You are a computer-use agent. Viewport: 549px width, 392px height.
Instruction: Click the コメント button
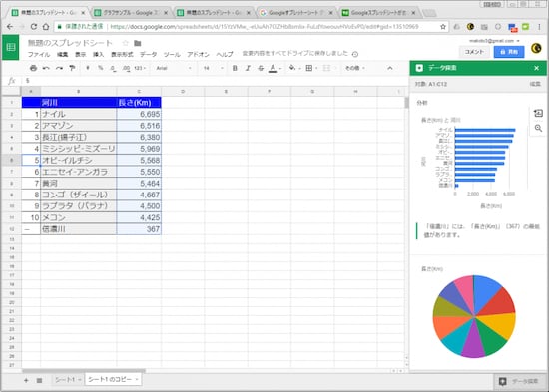[474, 52]
